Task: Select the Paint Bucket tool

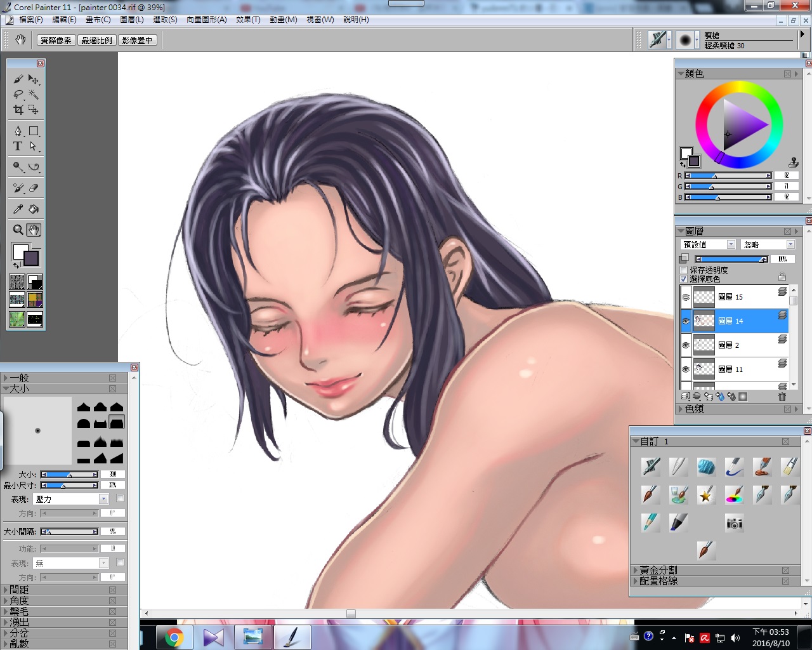Action: pyautogui.click(x=34, y=209)
